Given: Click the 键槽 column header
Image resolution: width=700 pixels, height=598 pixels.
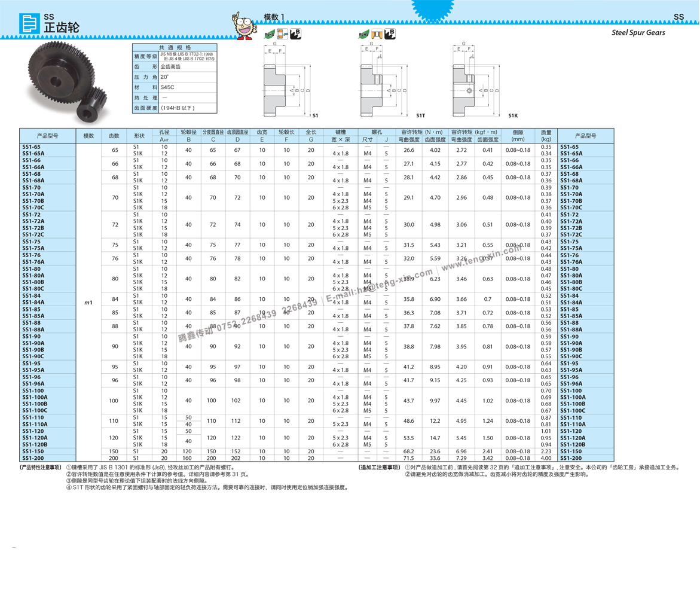Looking at the screenshot, I should pyautogui.click(x=340, y=132).
